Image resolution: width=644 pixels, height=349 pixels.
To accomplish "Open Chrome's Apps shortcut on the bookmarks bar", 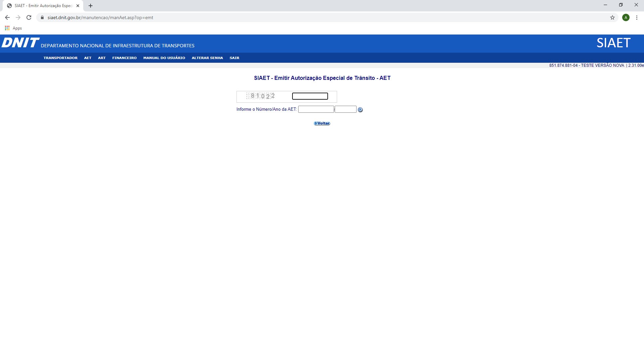I will click(14, 28).
